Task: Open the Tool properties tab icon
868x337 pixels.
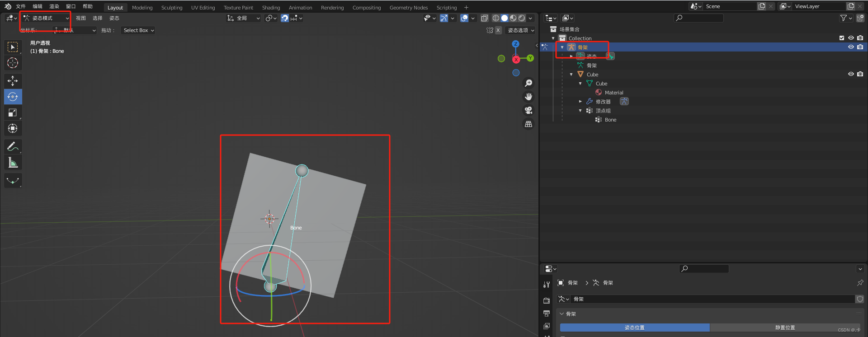Action: [x=547, y=285]
